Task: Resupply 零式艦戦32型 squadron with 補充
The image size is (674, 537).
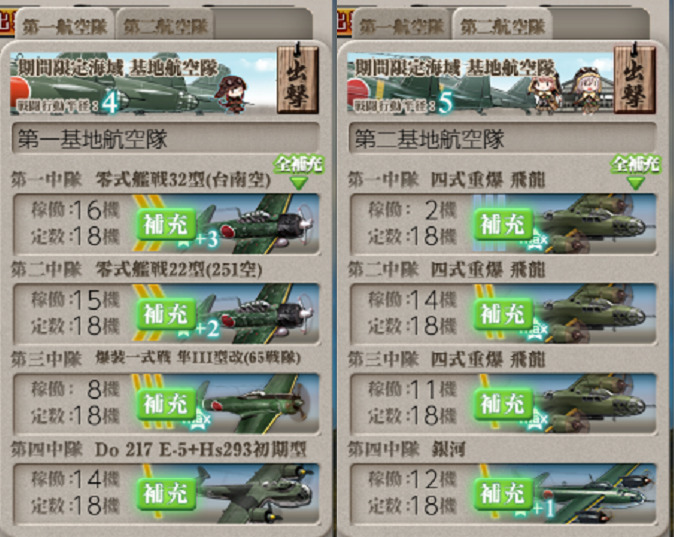Action: [166, 224]
